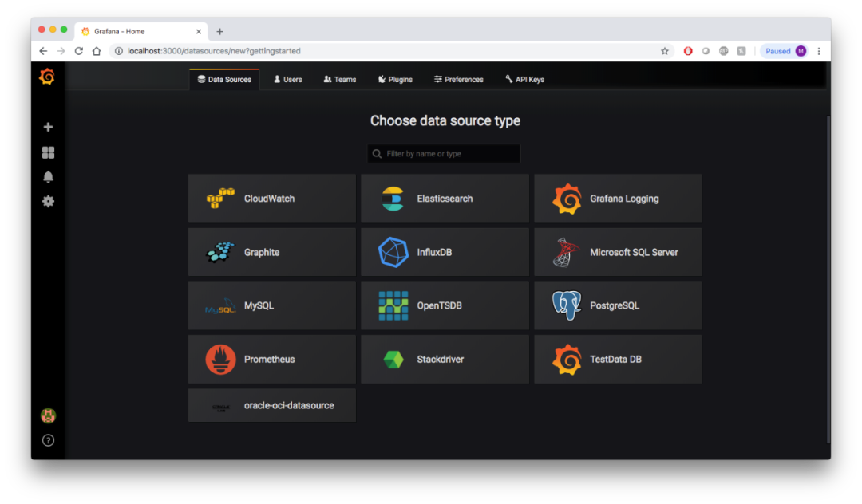Screen dimensions: 862x504
Task: Select the Elasticsearch logo icon
Action: tap(393, 199)
